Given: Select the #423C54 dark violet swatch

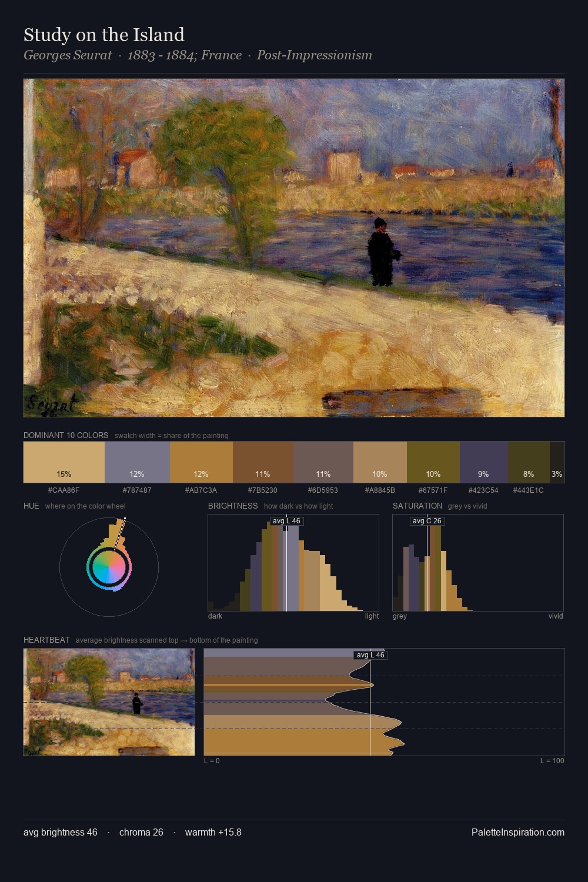Looking at the screenshot, I should click(483, 462).
